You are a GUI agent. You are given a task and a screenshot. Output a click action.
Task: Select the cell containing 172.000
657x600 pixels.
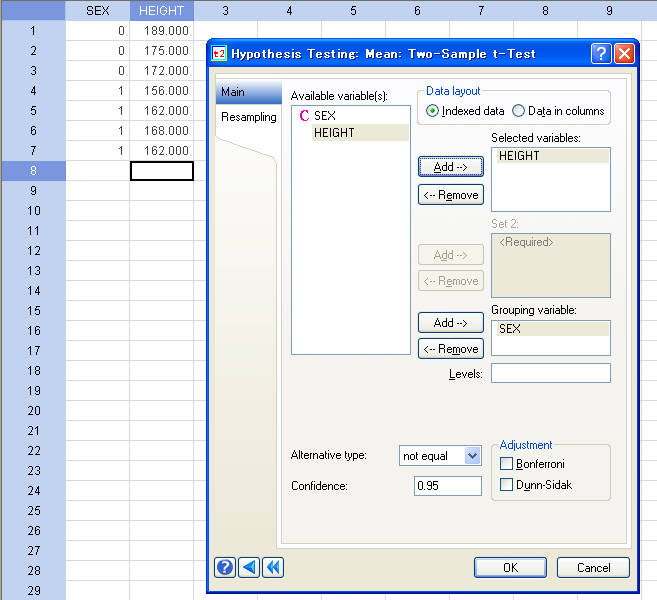point(162,71)
